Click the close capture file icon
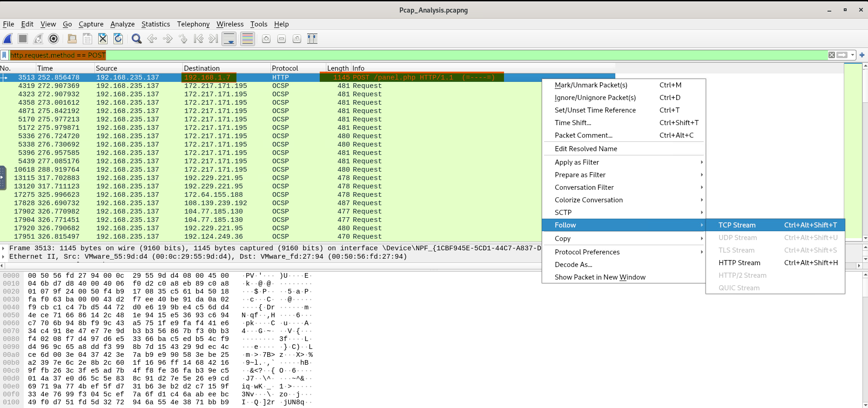Viewport: 868px width, 408px height. coord(103,39)
